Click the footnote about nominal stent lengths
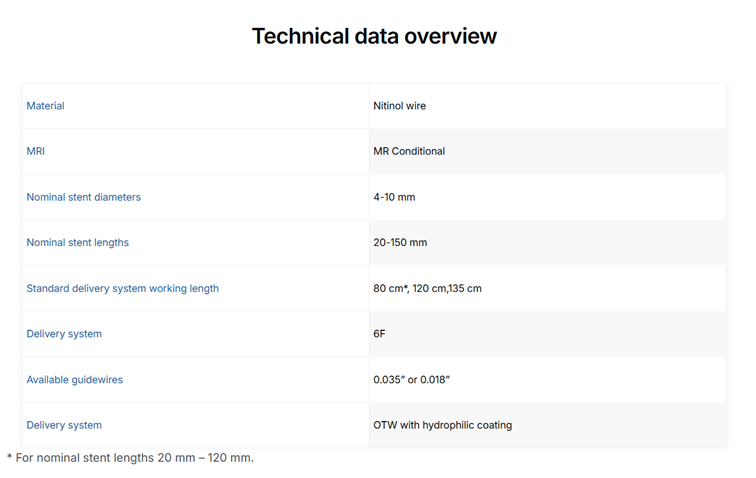This screenshot has width=756, height=478. tap(130, 458)
